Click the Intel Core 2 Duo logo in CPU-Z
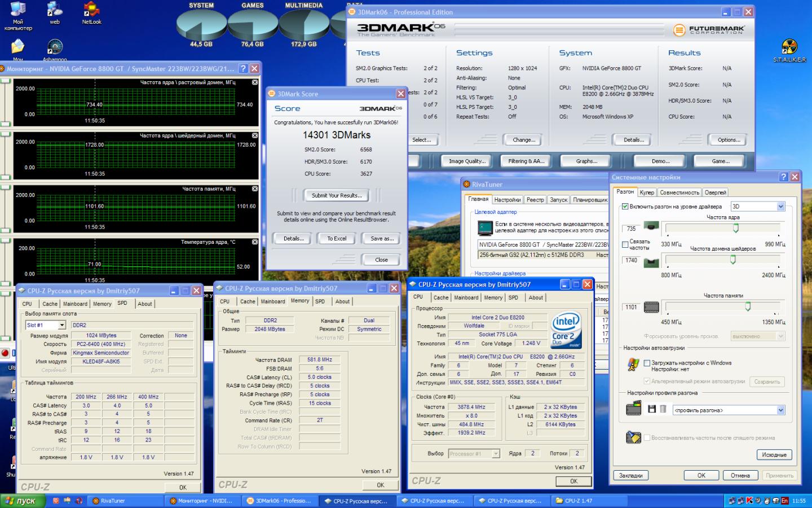The height and width of the screenshot is (508, 812). tap(566, 330)
